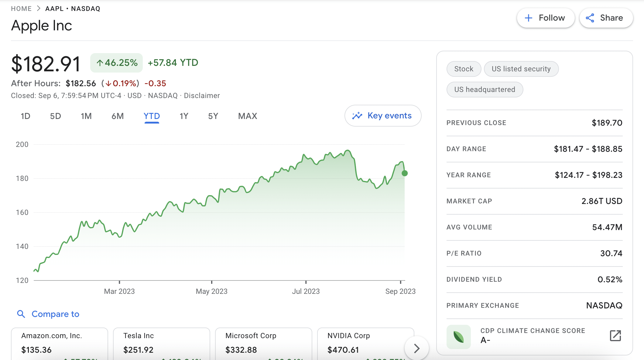The image size is (644, 360).
Task: Open the Tesla Inc comparison card
Action: pos(162,344)
